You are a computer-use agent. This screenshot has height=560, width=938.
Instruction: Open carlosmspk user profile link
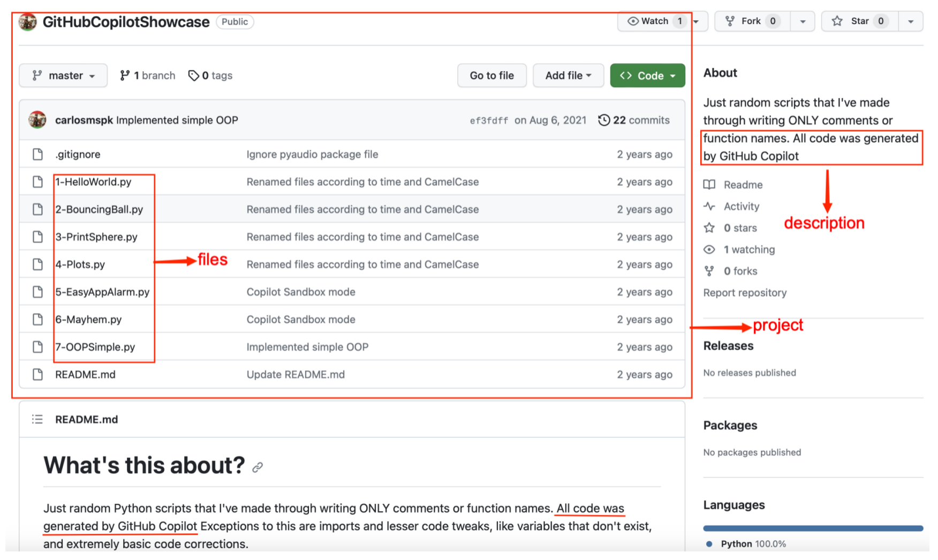point(84,120)
